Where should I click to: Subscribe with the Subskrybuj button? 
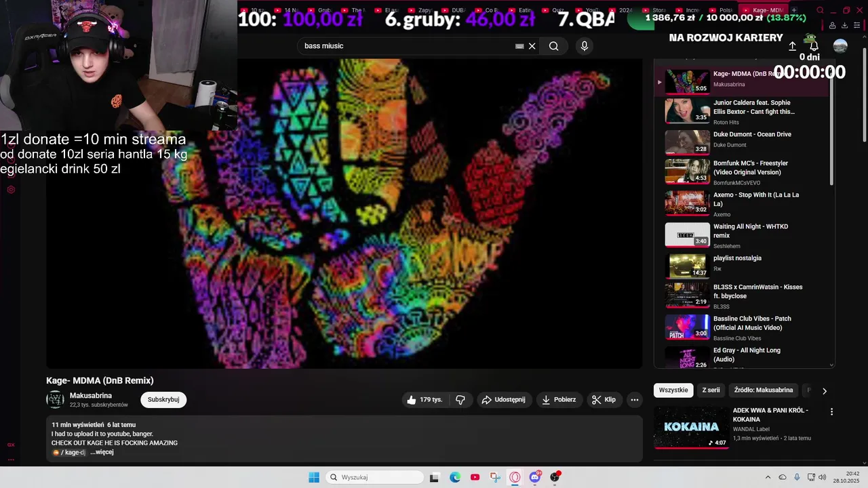click(x=163, y=400)
